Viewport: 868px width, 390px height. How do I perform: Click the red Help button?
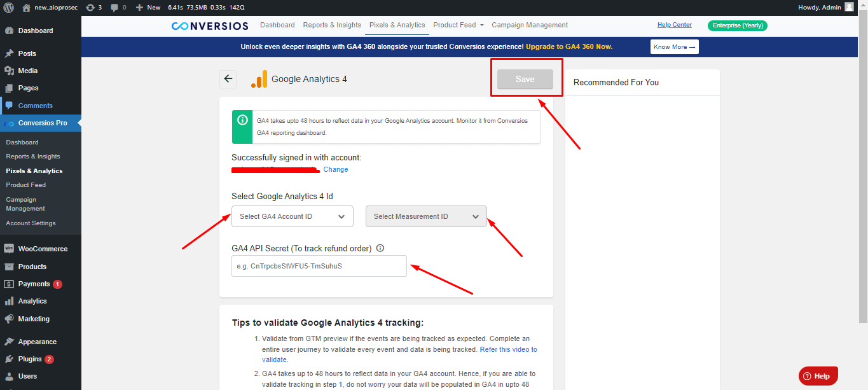[x=818, y=376]
